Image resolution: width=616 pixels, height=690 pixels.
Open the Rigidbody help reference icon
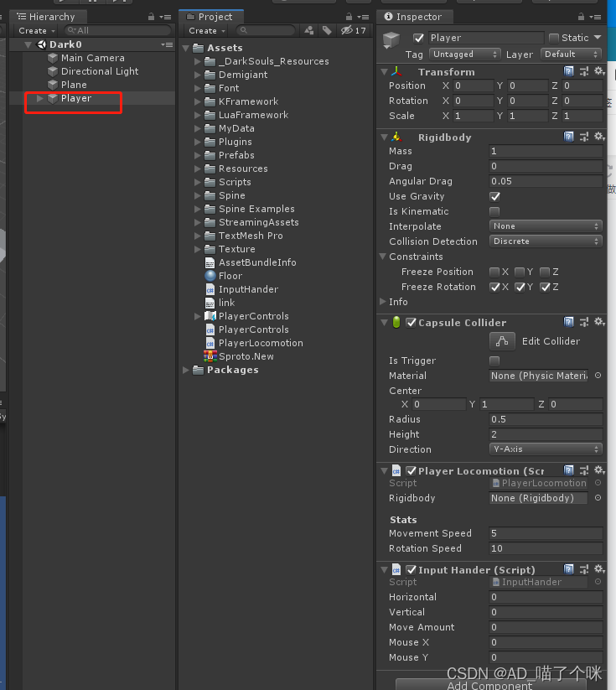570,137
